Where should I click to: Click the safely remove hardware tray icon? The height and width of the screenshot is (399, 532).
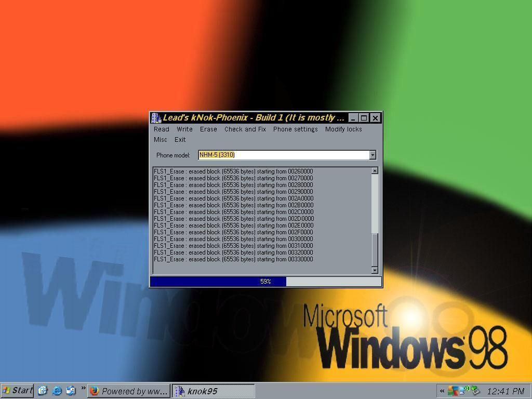pyautogui.click(x=475, y=391)
